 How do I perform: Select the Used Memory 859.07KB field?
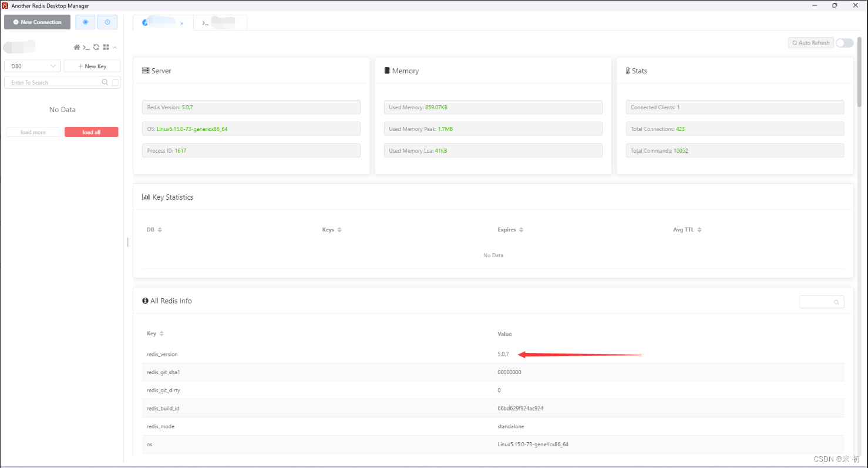[493, 107]
